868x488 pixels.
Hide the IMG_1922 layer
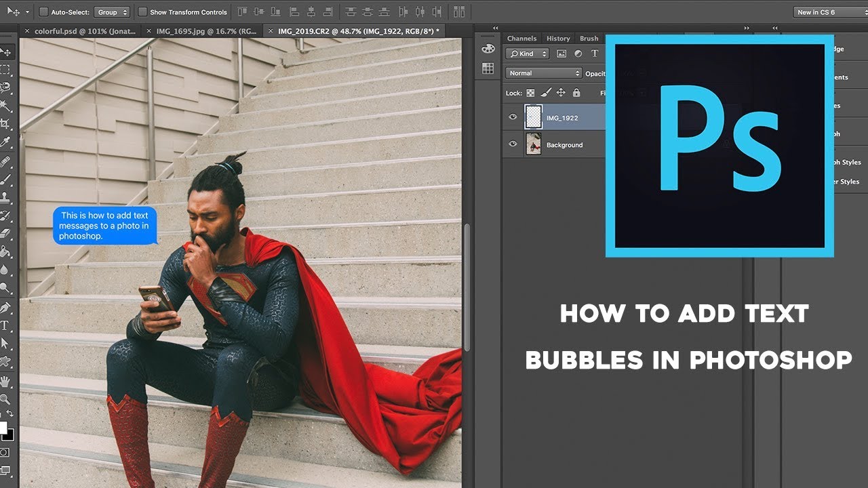pyautogui.click(x=513, y=117)
